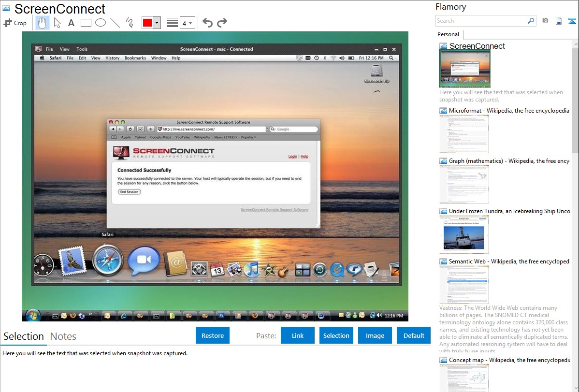Paste as Image
Viewport: 579px width, 392px height.
pyautogui.click(x=375, y=335)
